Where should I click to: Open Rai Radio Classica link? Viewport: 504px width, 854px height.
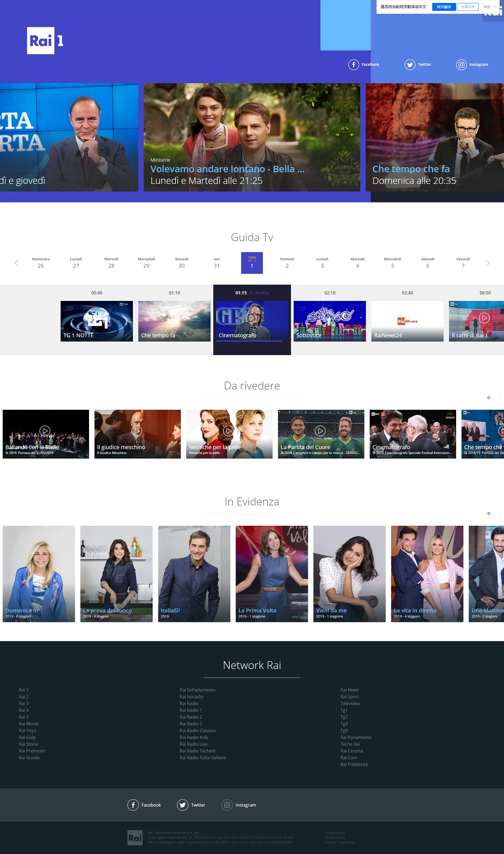[197, 730]
